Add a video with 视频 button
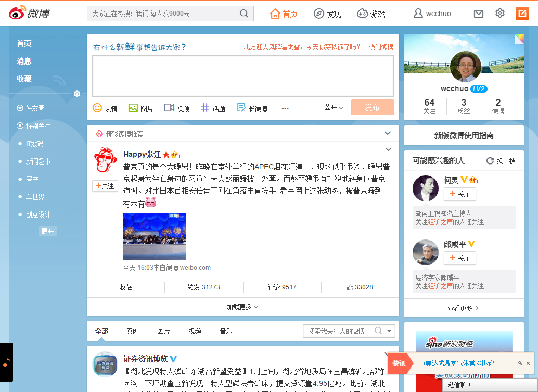538x392 pixels. (177, 108)
